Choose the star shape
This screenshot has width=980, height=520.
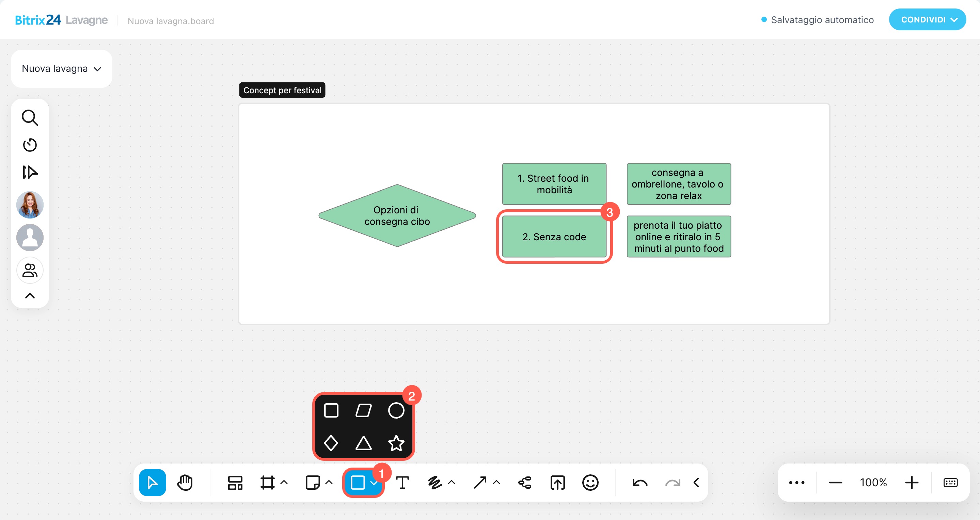tap(396, 443)
